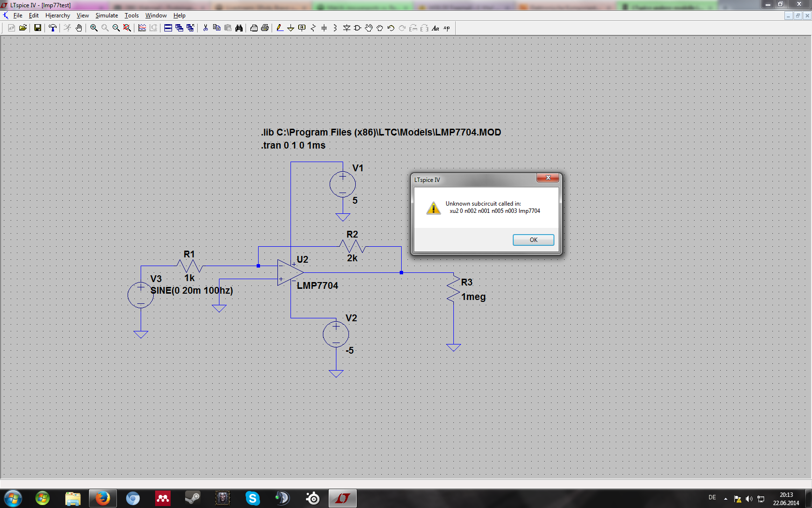Open Firefox from the taskbar

pos(102,498)
